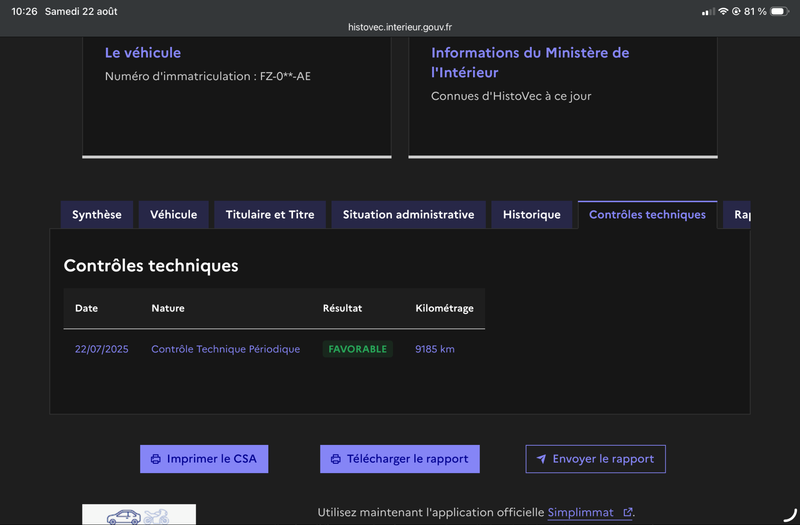Screen dimensions: 800x525
Task: Click Informations du Ministère de l'Intérieur title
Action: click(530, 62)
